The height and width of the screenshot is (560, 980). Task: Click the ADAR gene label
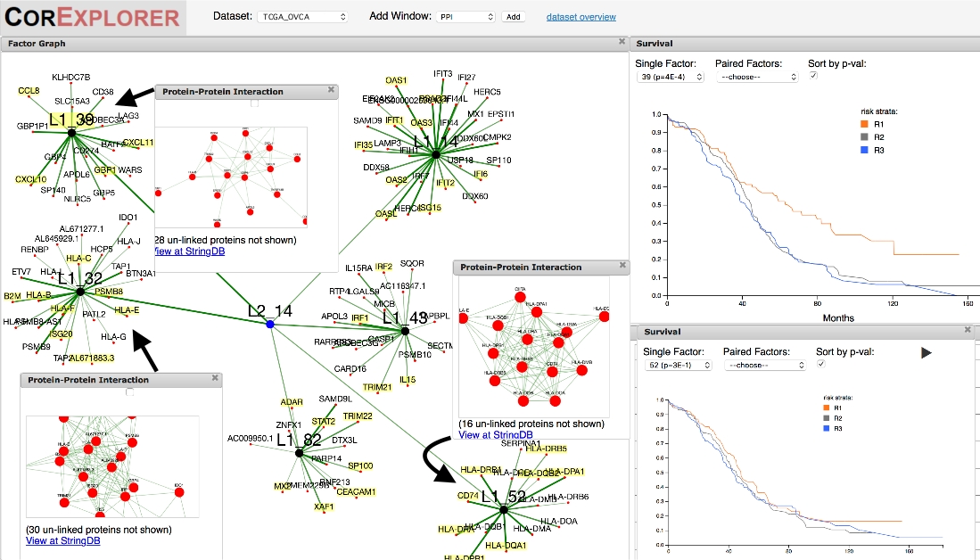(292, 402)
